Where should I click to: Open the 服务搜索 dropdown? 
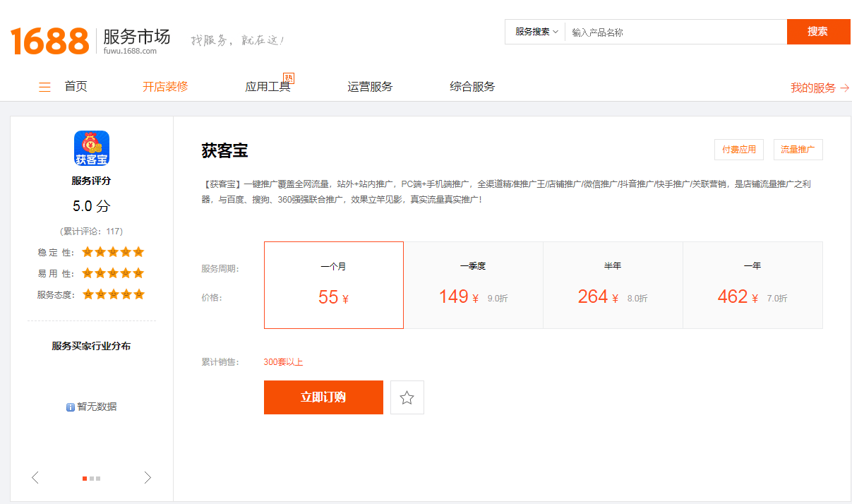click(x=536, y=32)
